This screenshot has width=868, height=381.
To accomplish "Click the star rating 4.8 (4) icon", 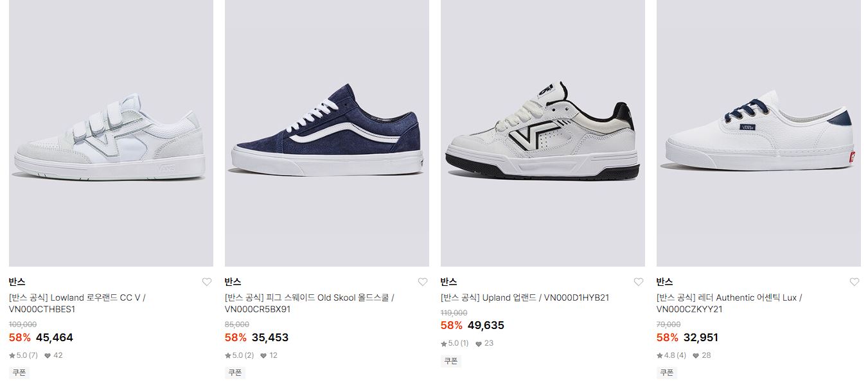I will [660, 355].
